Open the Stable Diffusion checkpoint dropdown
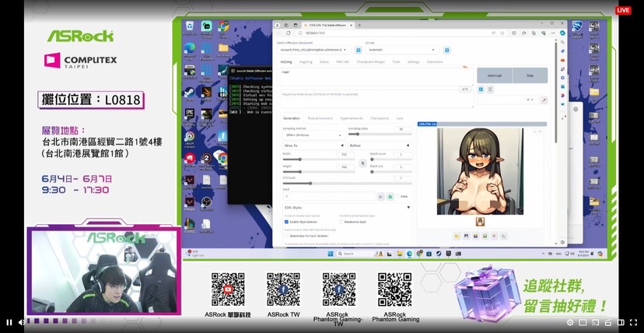Image resolution: width=644 pixels, height=333 pixels. pos(313,49)
